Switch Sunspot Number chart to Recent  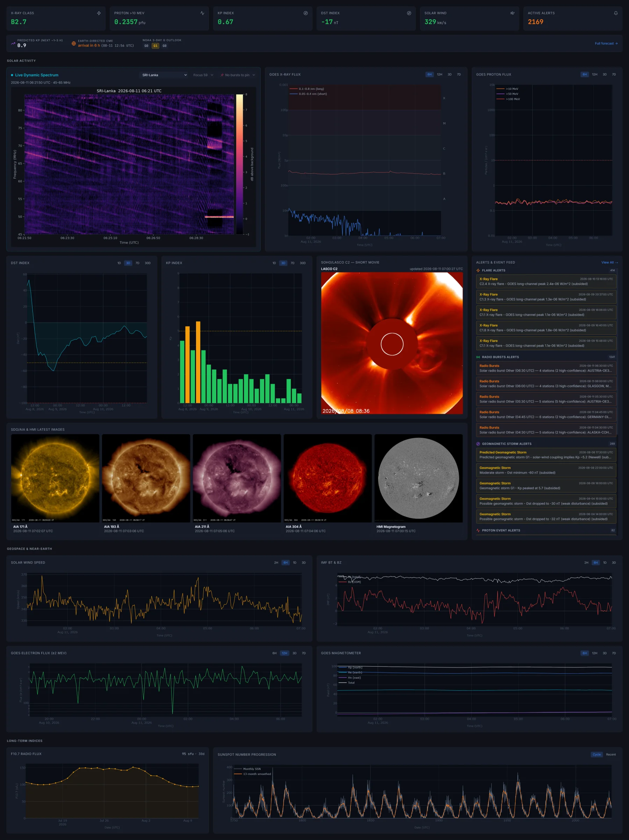pos(611,755)
